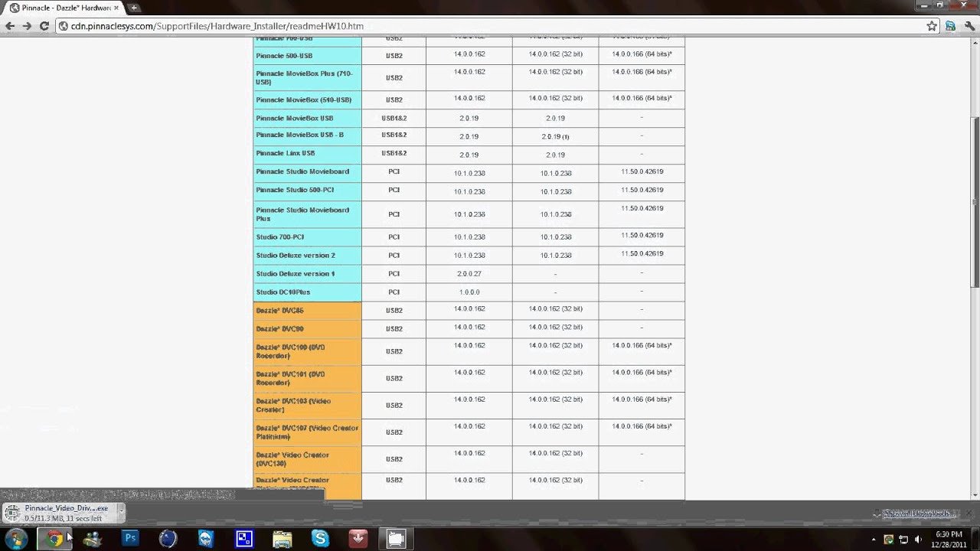Click Dazzle* DVC101 (DVD Recorder) cell
The height and width of the screenshot is (551, 980).
(307, 379)
